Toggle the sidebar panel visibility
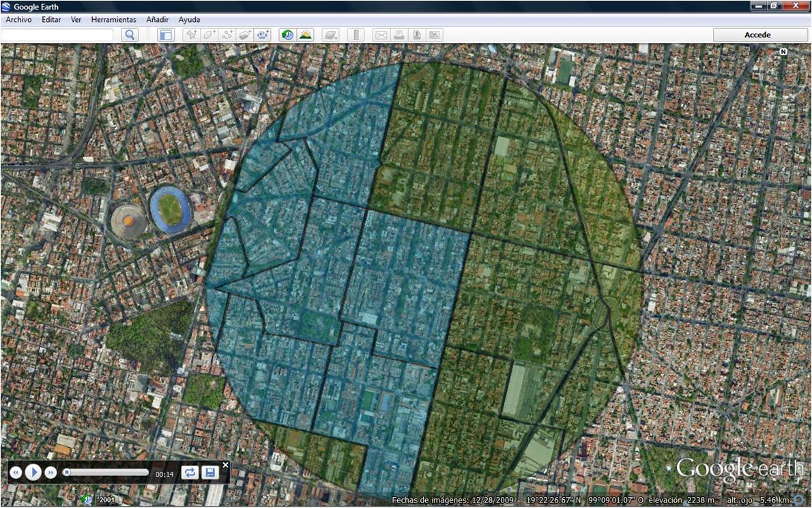812x508 pixels. tap(166, 35)
